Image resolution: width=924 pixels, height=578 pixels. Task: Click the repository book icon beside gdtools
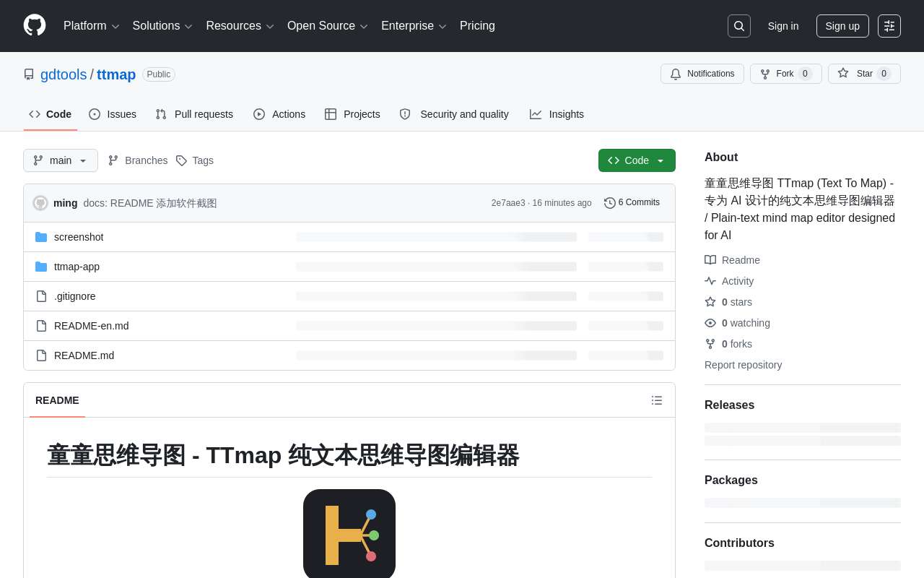pyautogui.click(x=29, y=74)
